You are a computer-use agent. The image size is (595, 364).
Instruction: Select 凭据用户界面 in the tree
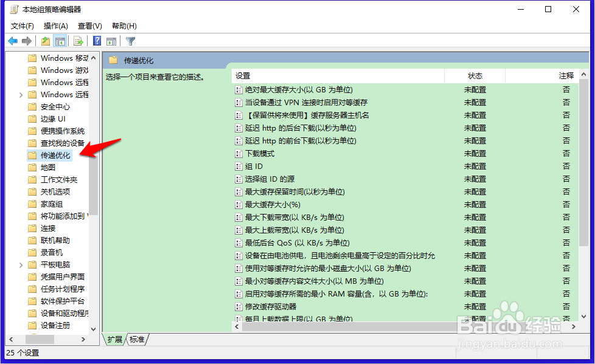[x=63, y=276]
